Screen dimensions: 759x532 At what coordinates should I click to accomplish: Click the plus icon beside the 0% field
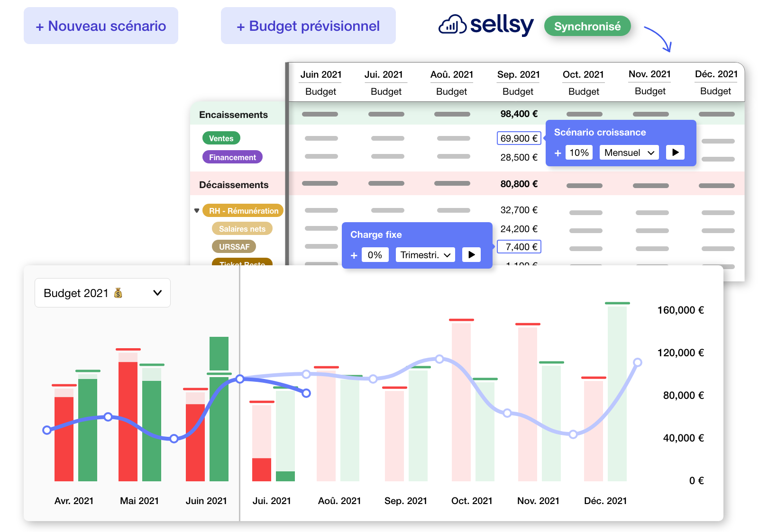point(354,255)
